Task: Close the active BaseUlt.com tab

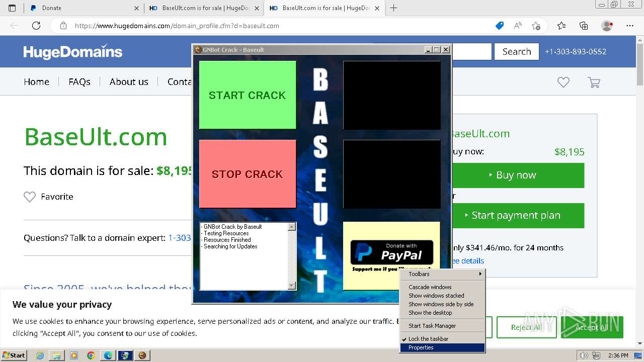Action: click(x=377, y=8)
